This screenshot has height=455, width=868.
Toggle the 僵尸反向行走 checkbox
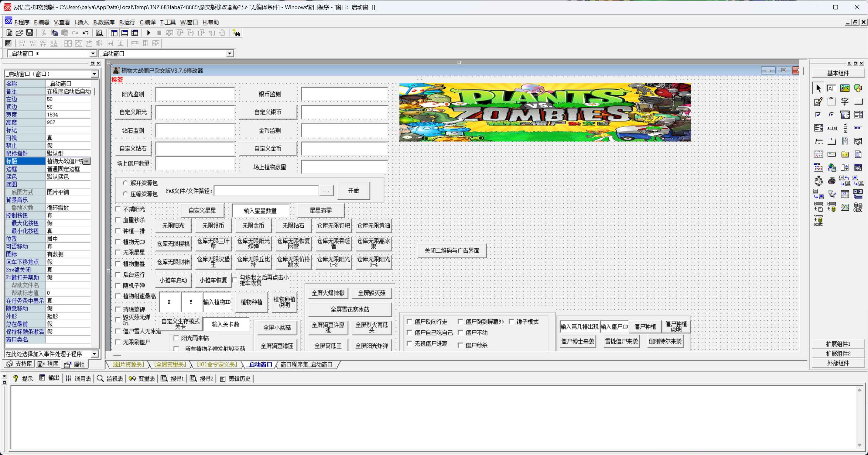(x=409, y=322)
